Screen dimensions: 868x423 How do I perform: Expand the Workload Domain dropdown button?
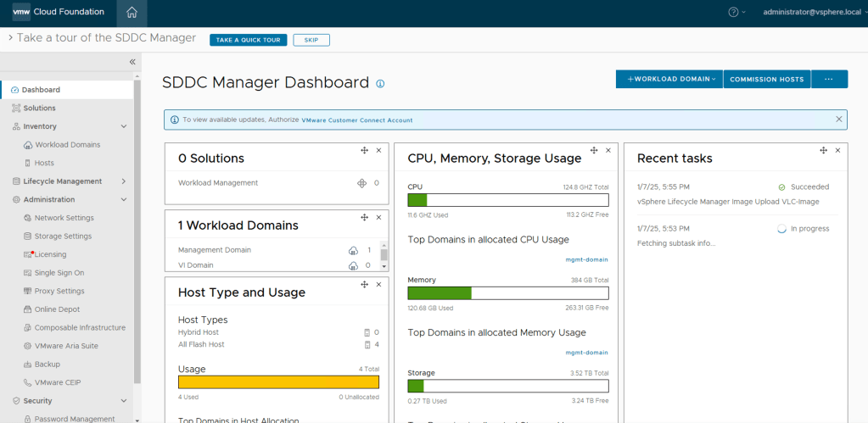click(670, 79)
